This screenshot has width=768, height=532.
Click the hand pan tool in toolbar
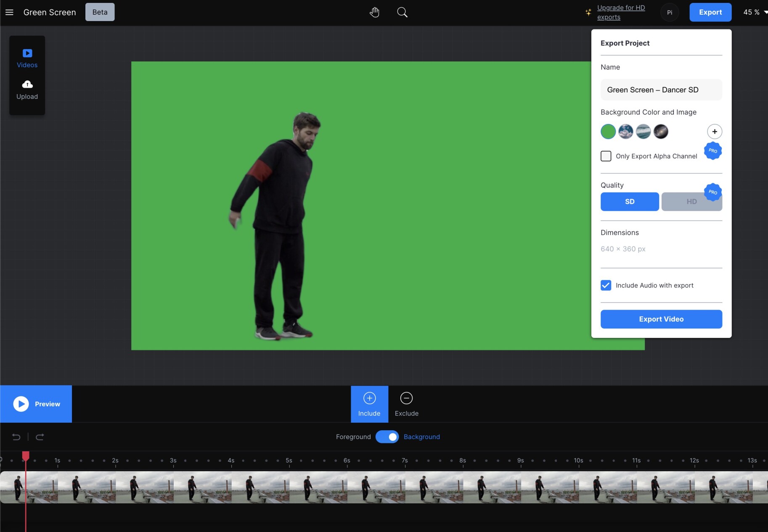374,12
